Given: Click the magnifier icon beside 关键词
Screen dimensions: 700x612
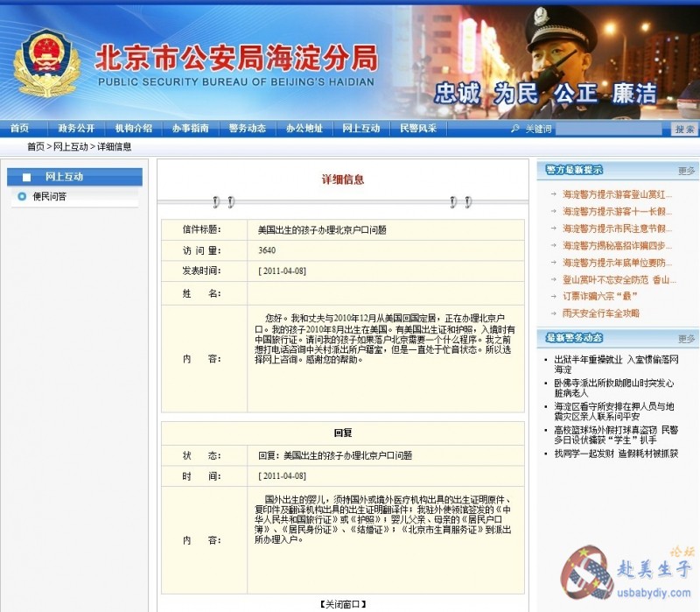Looking at the screenshot, I should [x=515, y=129].
